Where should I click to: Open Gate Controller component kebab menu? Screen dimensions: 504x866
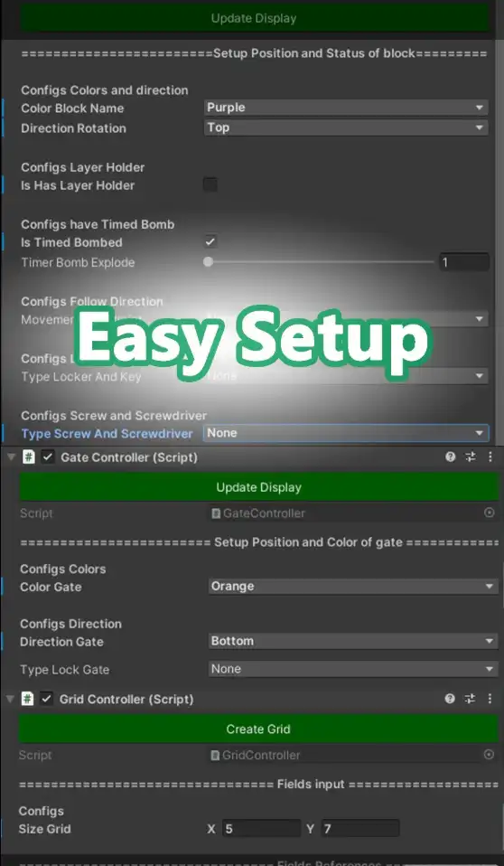(x=490, y=457)
